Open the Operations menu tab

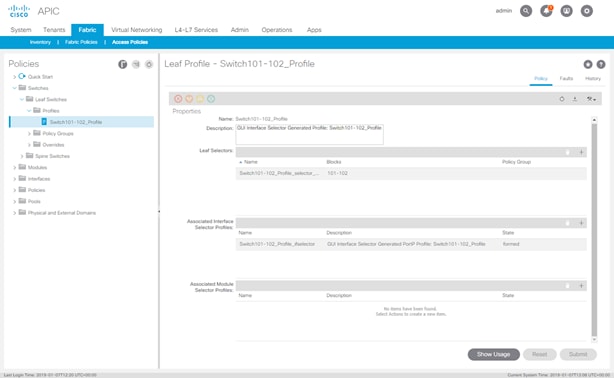click(277, 30)
